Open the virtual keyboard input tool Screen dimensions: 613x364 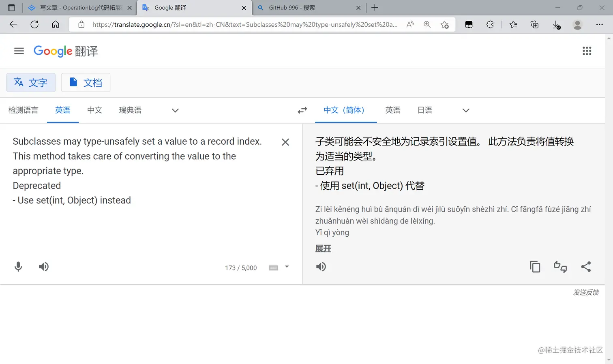click(x=274, y=268)
